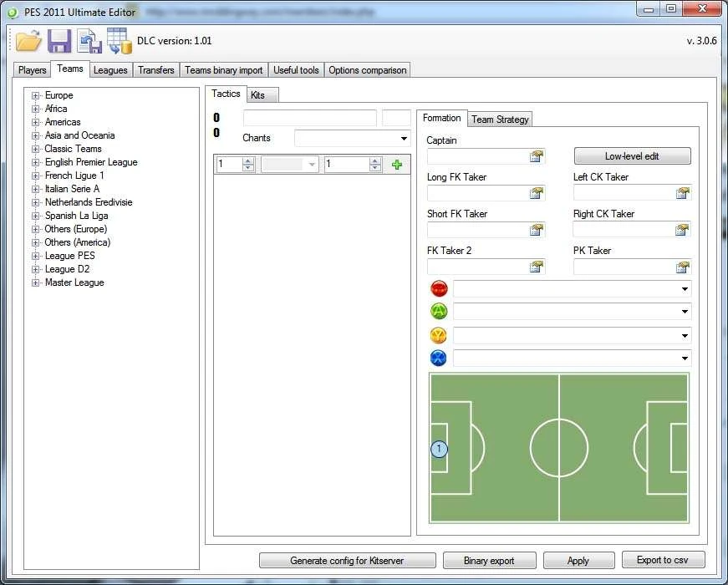Click the database table export icon
The height and width of the screenshot is (585, 728).
(x=118, y=40)
